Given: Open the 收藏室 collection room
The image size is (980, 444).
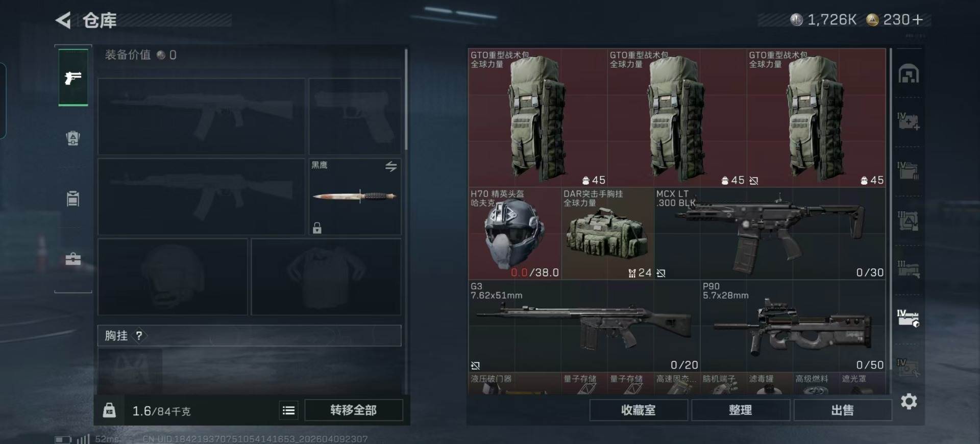Looking at the screenshot, I should tap(638, 410).
